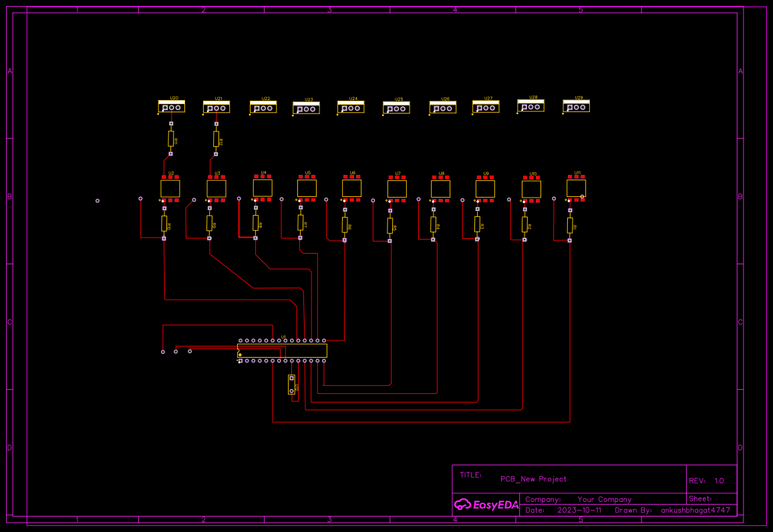Select the U2 component footprint
Viewport: 773px width, 532px height.
[x=170, y=189]
